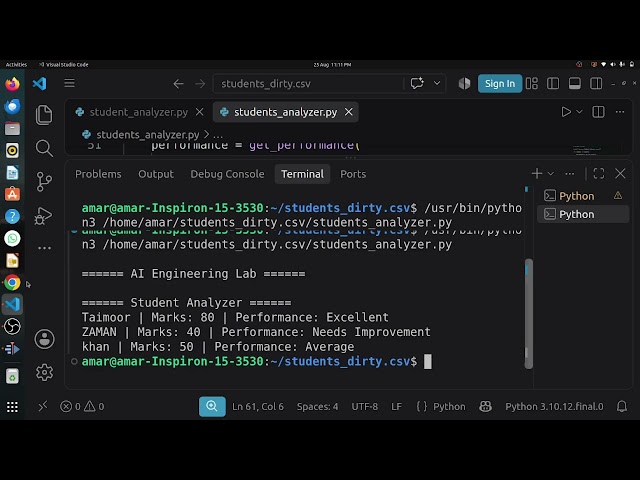This screenshot has width=640, height=480.
Task: Open Google Chrome from the dock
Action: pos(12,282)
